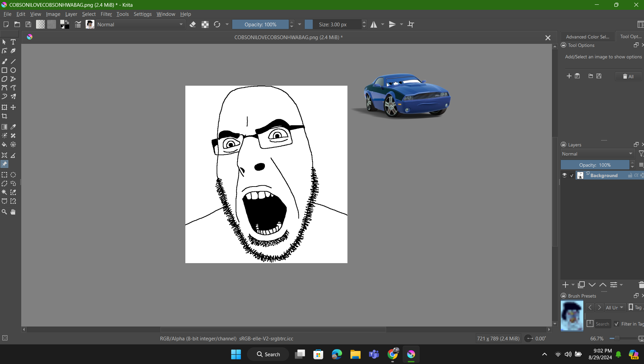Click the brush presets Search field
644x364 pixels.
click(x=603, y=324)
